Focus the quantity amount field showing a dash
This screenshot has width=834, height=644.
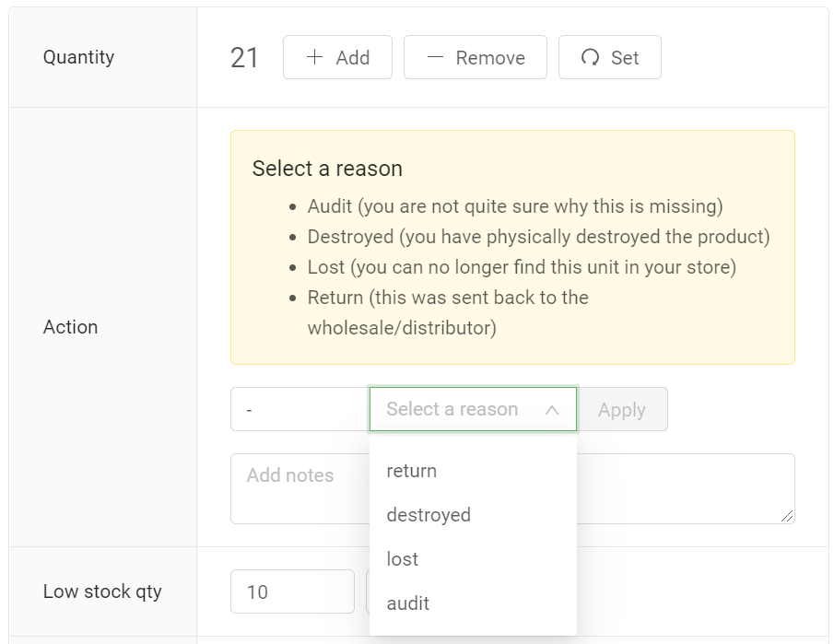(299, 409)
